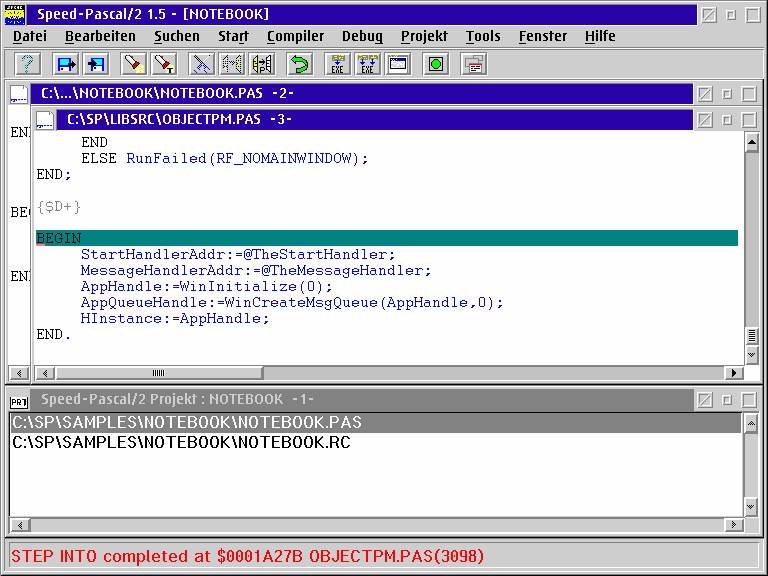Click the OBJECTPM editor horizontal scroll left arrow

pyautogui.click(x=45, y=373)
